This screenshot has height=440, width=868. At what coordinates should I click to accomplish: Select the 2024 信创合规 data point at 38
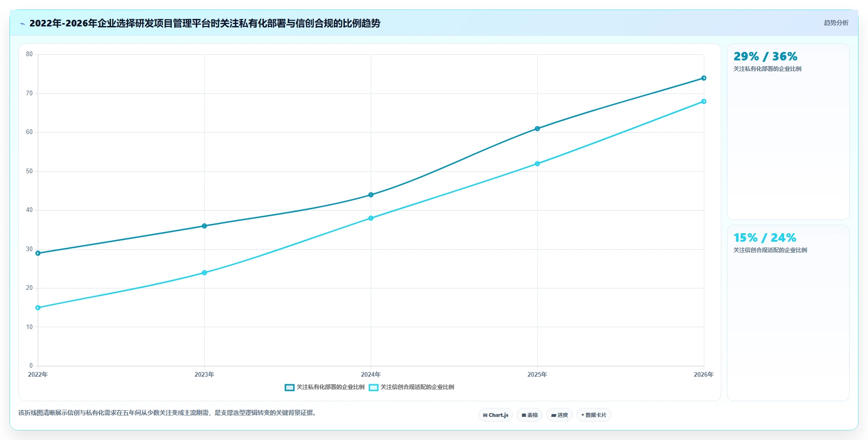click(x=371, y=218)
